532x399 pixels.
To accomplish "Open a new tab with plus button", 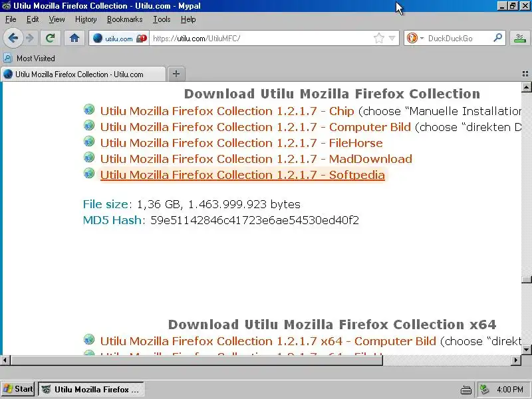I will 176,74.
